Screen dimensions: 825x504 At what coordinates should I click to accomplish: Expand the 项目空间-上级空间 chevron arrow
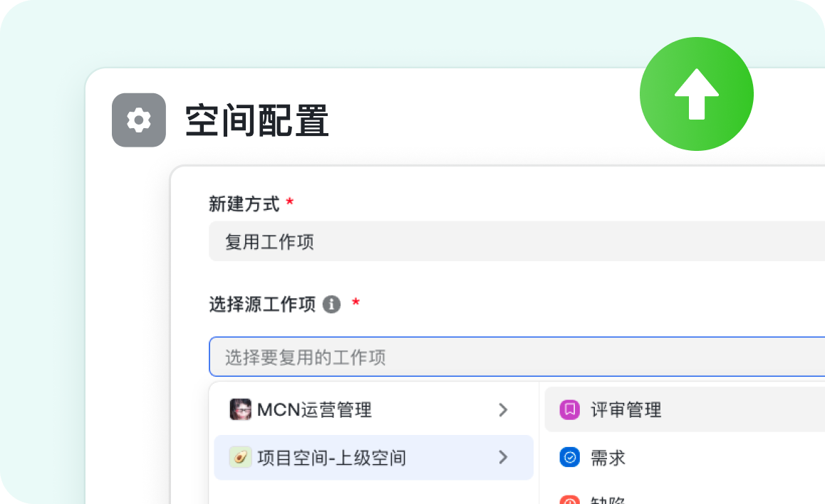(x=503, y=457)
